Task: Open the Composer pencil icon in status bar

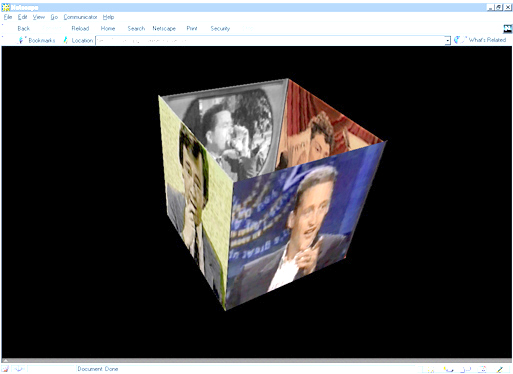Action: tap(499, 369)
